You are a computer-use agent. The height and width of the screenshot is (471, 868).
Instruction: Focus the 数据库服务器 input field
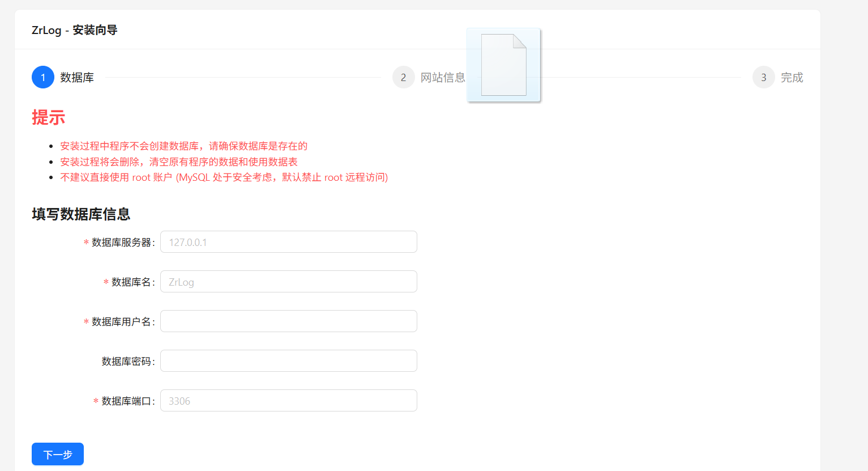coord(289,242)
